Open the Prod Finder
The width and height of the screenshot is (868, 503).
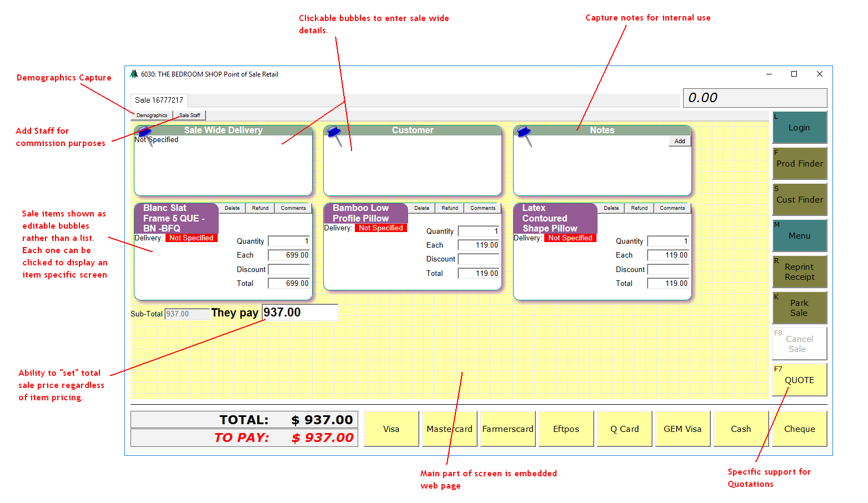799,163
